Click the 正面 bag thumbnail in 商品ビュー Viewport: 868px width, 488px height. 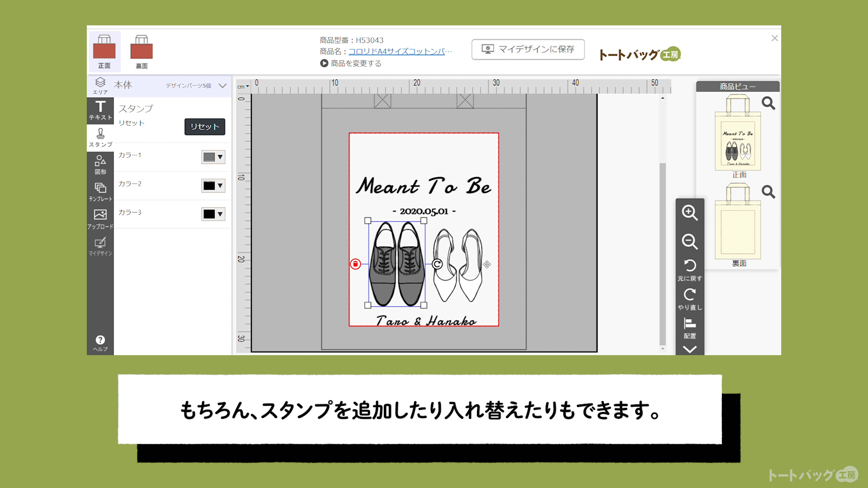(x=738, y=133)
